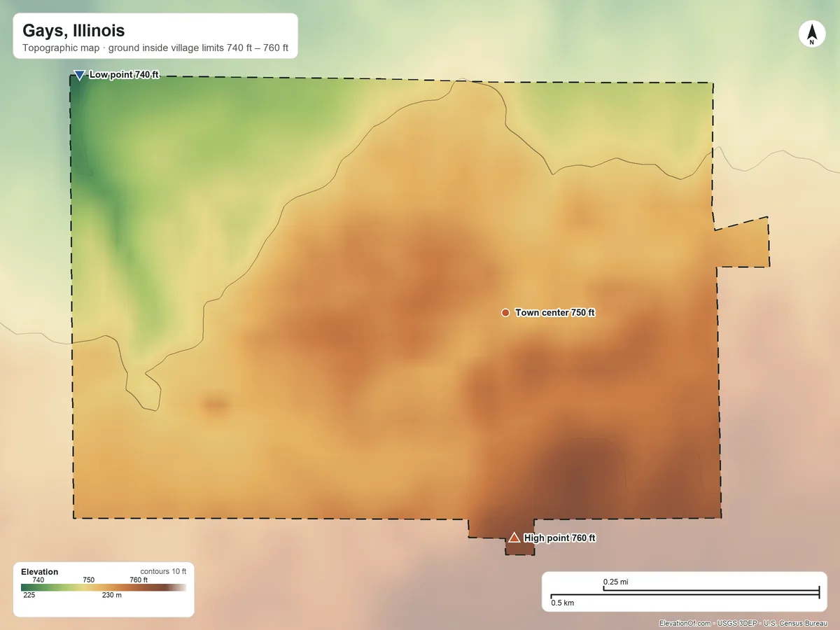Select the 'Low point 740 ft' label
Screen dimensions: 840x630
pyautogui.click(x=124, y=75)
